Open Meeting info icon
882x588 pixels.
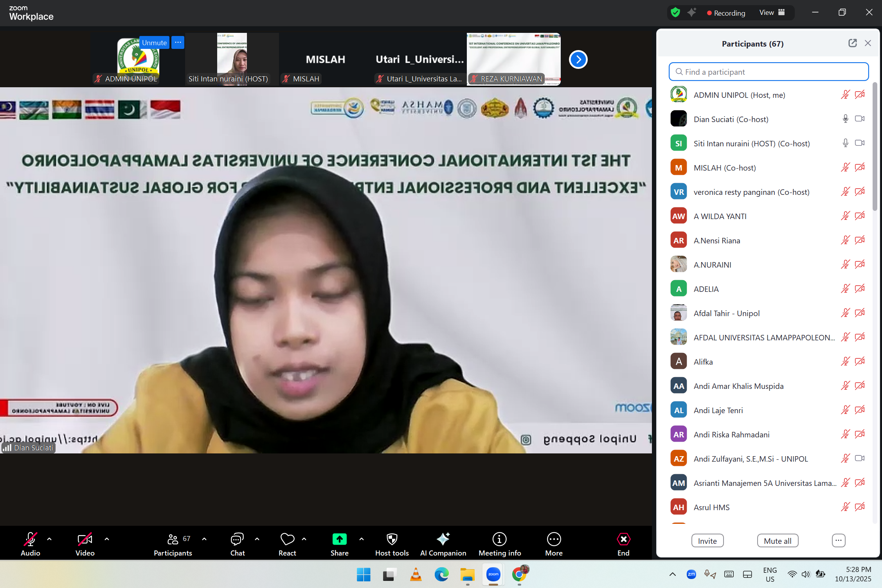[499, 540]
